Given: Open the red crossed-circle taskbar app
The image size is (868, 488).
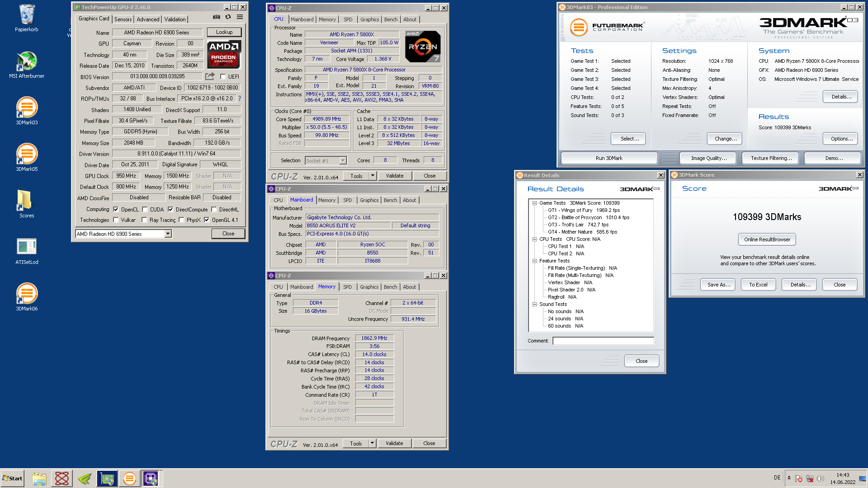Looking at the screenshot, I should pyautogui.click(x=62, y=479).
